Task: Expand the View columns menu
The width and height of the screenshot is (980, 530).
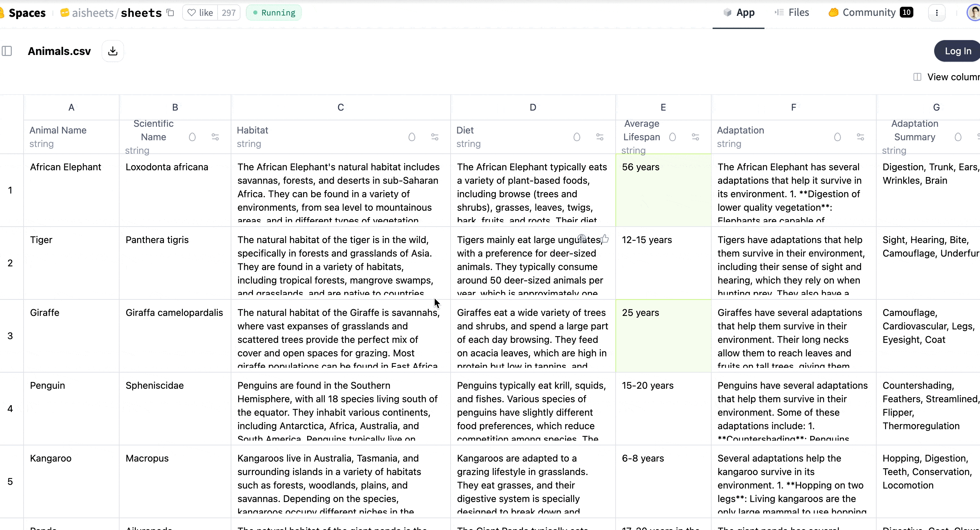Action: 947,77
